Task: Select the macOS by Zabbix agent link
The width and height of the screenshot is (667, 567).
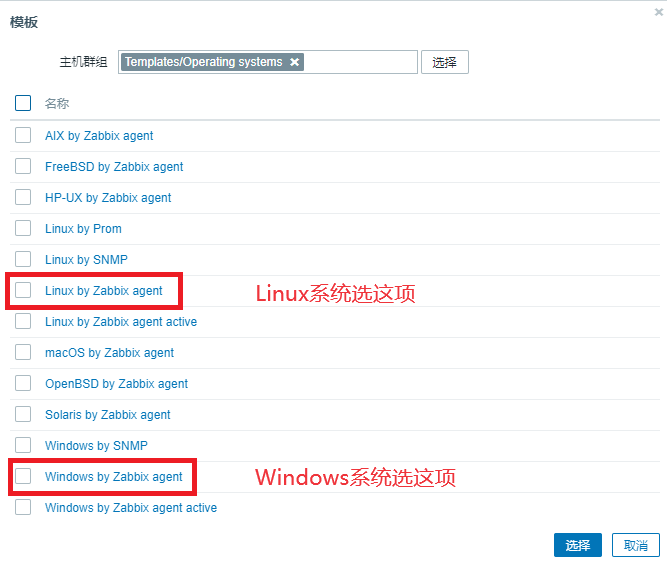Action: [x=110, y=353]
